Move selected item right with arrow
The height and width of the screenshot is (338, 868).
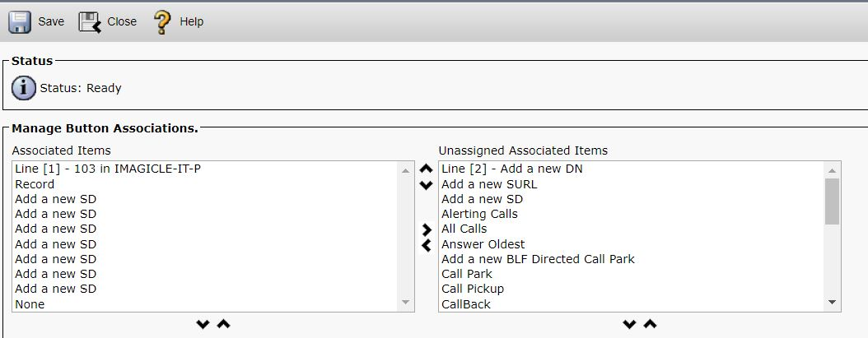click(x=427, y=229)
